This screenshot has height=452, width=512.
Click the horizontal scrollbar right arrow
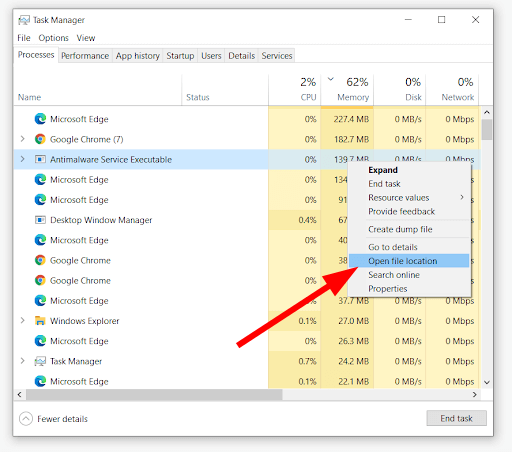(475, 395)
